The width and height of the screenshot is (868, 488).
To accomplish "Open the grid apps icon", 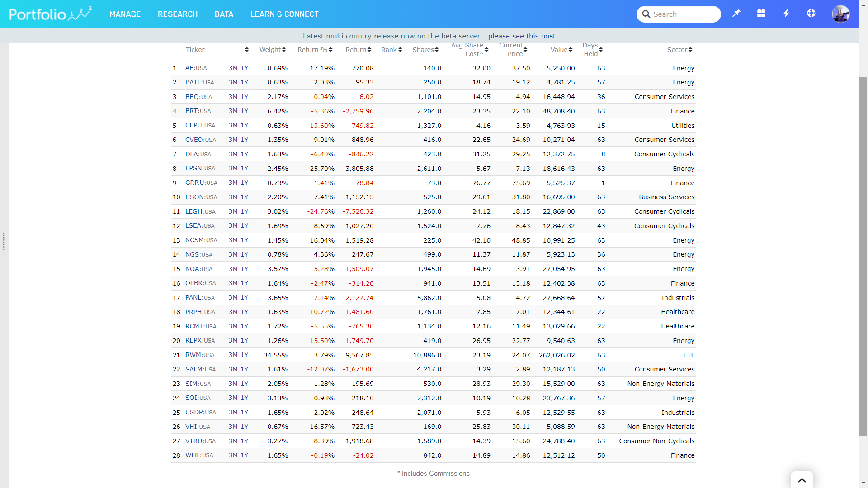I will pyautogui.click(x=761, y=14).
